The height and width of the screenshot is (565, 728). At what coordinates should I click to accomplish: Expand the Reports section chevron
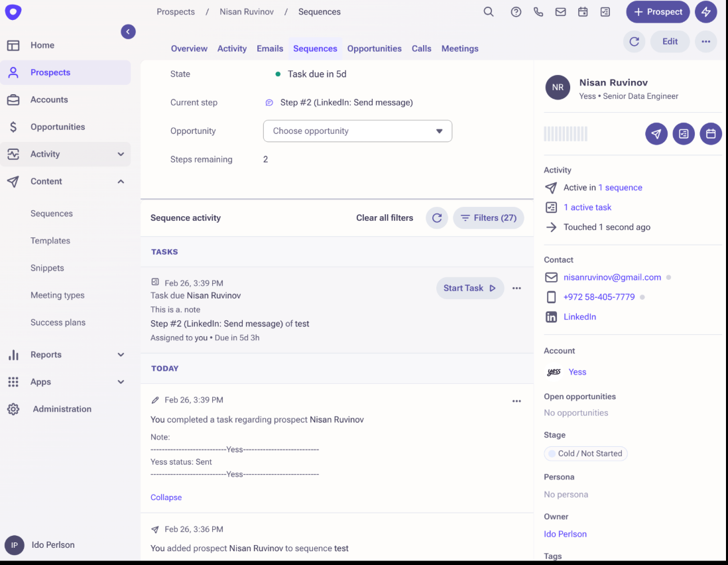point(121,355)
